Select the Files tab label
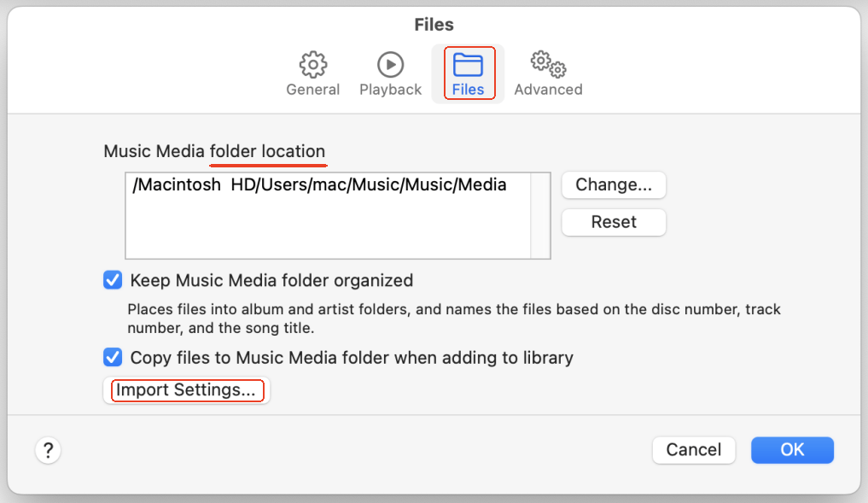 coord(468,90)
